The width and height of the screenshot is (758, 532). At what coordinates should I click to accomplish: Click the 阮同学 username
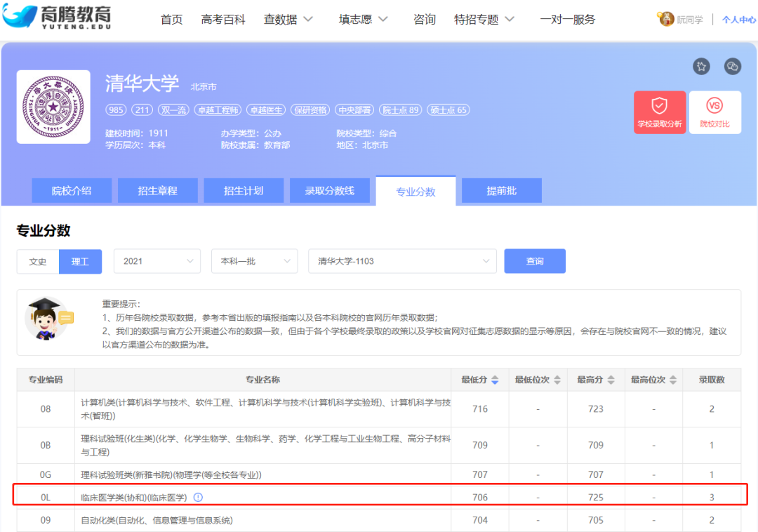pyautogui.click(x=689, y=20)
